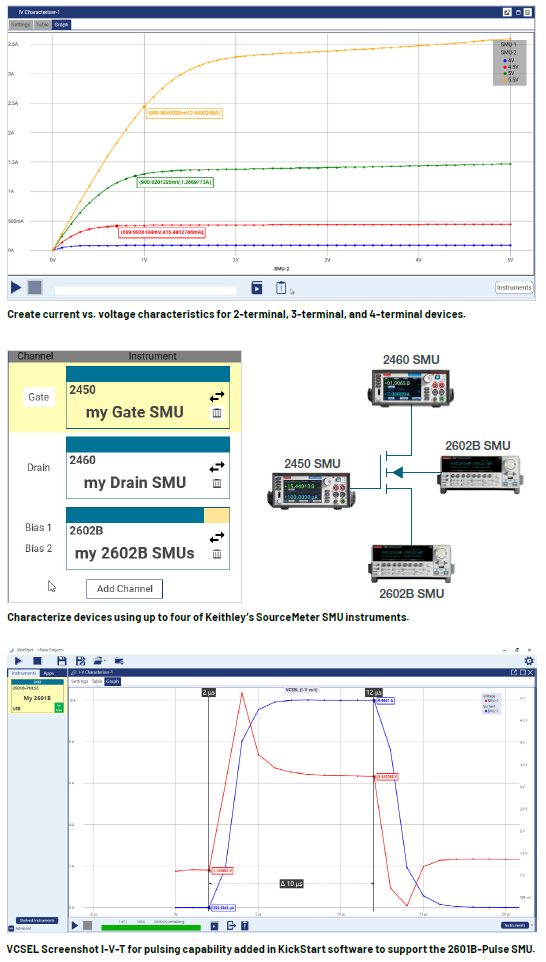Select the 4V blue legend swatch
Viewport: 546px width, 962px height.
[x=504, y=60]
